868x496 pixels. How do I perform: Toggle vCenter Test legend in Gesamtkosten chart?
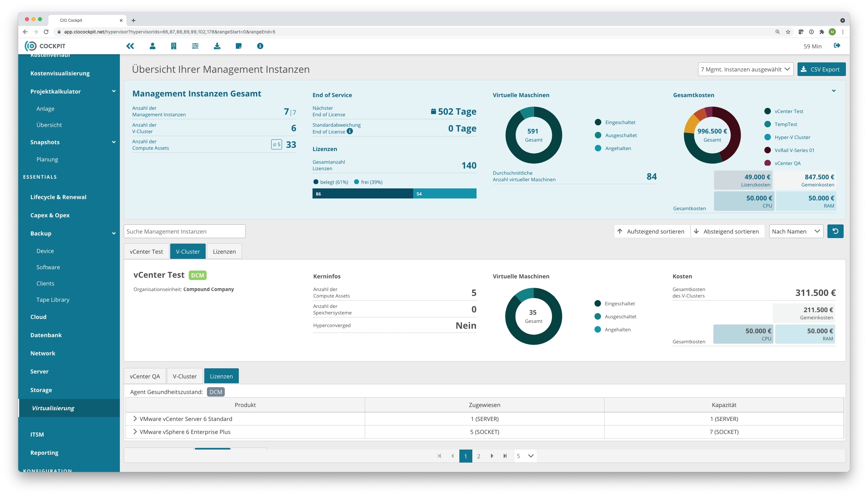coord(784,111)
